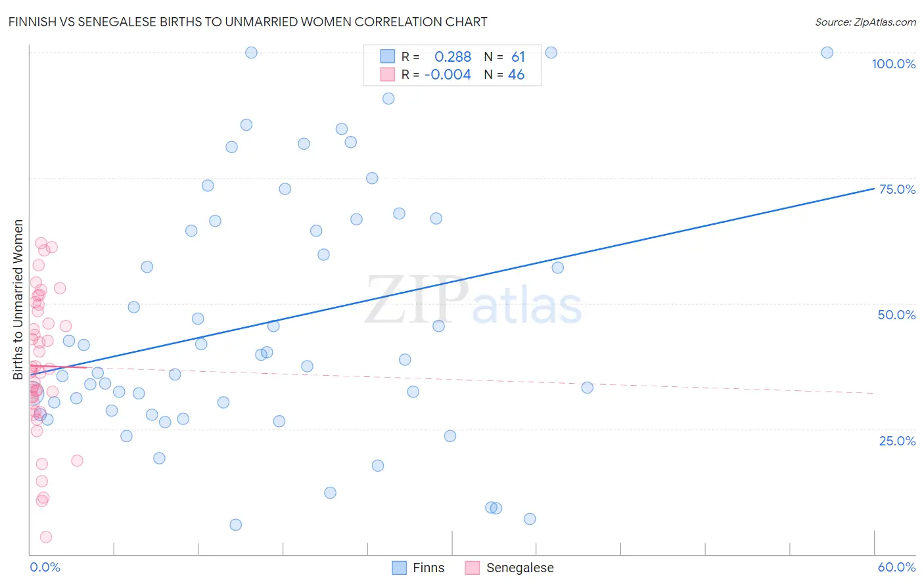The image size is (924, 586).
Task: Click the 100.0% y-axis label
Action: [894, 64]
